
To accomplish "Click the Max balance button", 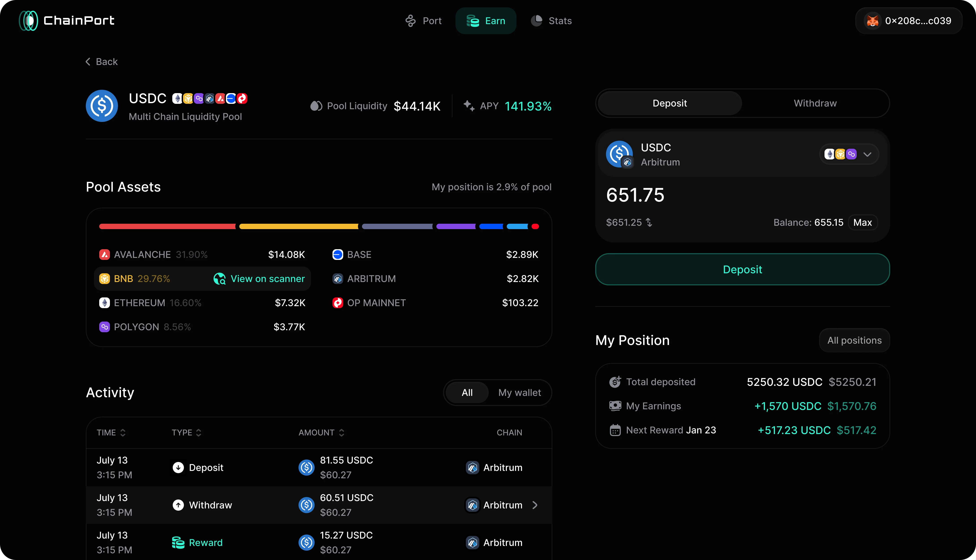I will 862,222.
